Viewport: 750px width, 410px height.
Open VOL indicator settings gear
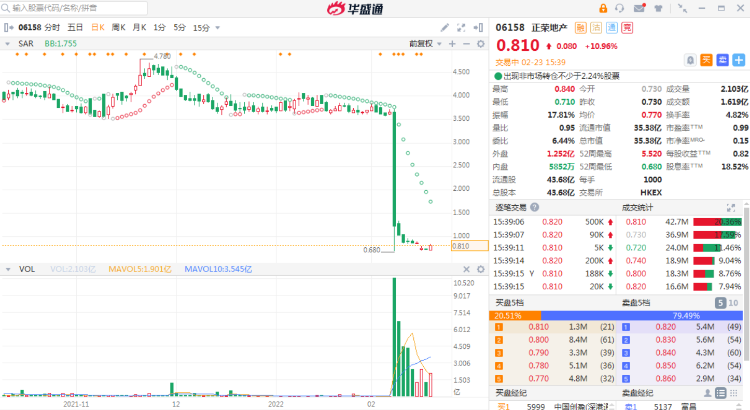481,269
